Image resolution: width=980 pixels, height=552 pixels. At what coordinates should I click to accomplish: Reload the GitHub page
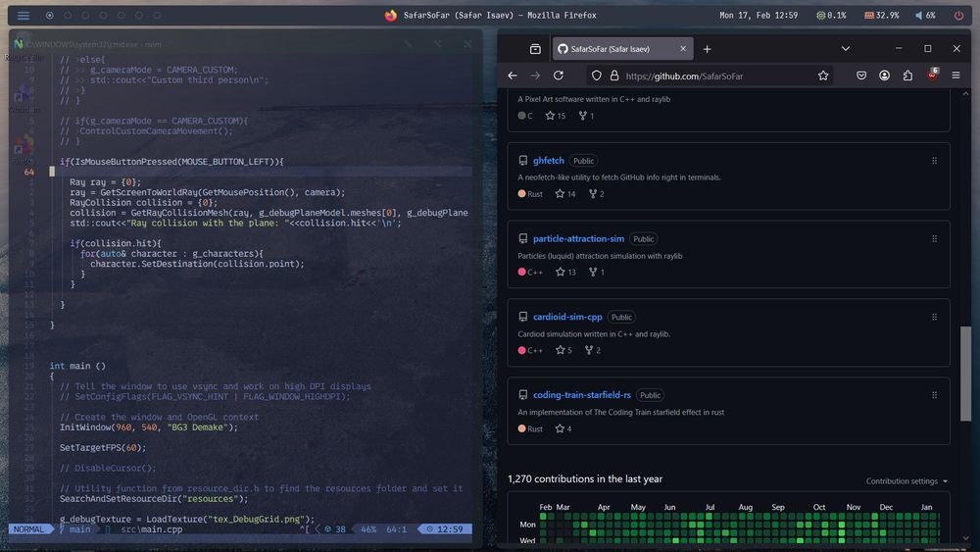[559, 75]
